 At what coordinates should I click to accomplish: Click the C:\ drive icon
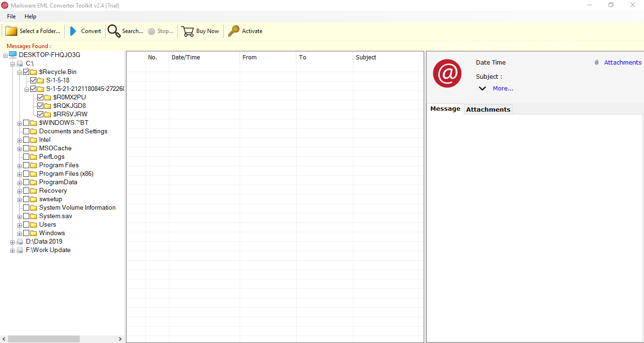(20, 63)
